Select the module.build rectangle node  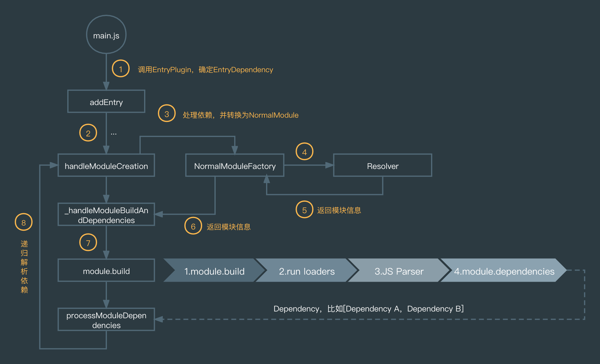click(106, 271)
